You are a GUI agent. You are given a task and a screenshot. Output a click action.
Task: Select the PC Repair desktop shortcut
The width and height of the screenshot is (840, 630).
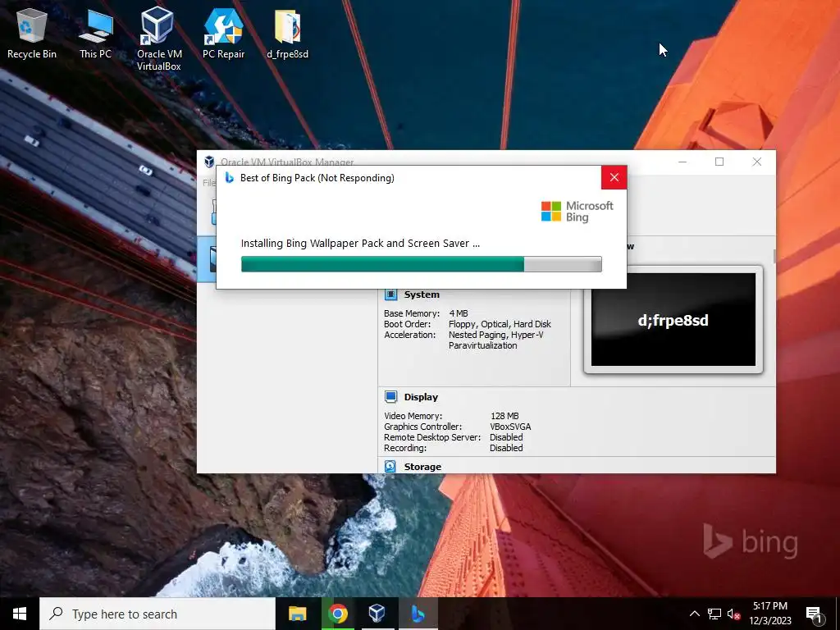223,34
